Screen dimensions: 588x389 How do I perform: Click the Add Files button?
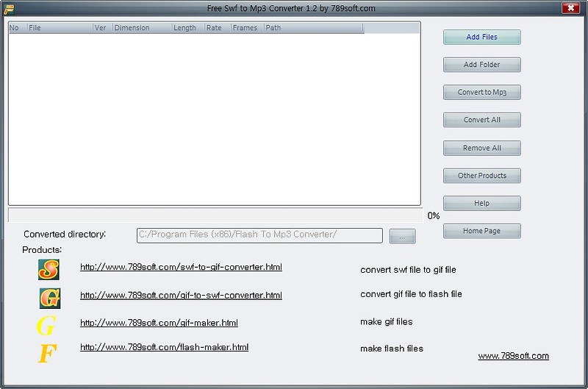click(x=482, y=37)
